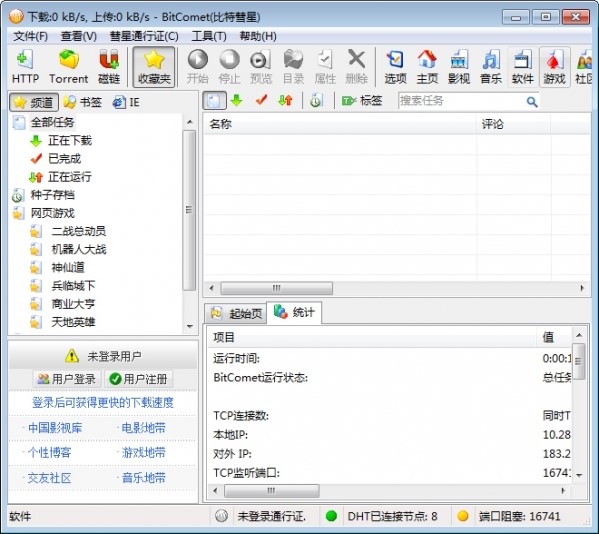Open the Tags (标签) button
Image resolution: width=599 pixels, height=534 pixels.
[361, 101]
